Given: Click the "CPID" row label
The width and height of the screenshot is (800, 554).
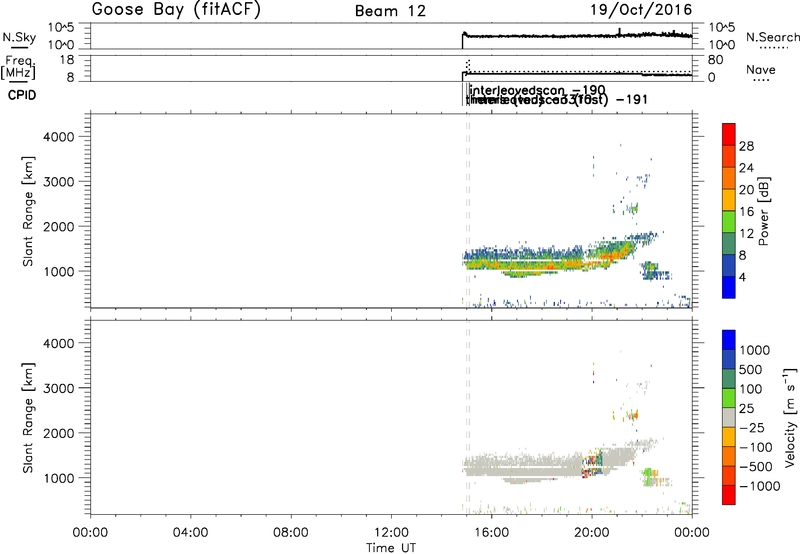Looking at the screenshot, I should point(22,95).
